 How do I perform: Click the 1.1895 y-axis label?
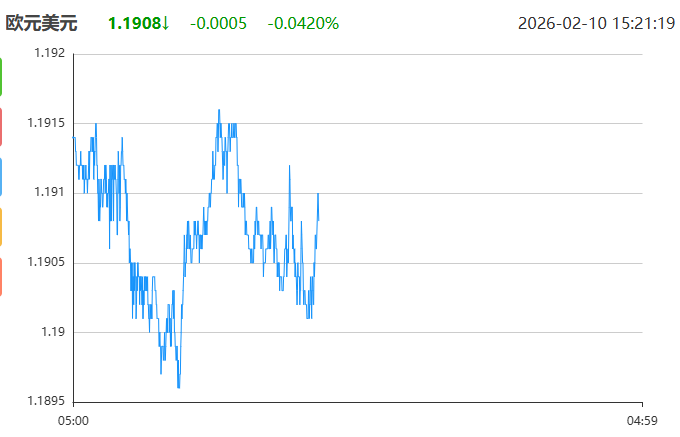[46, 401]
